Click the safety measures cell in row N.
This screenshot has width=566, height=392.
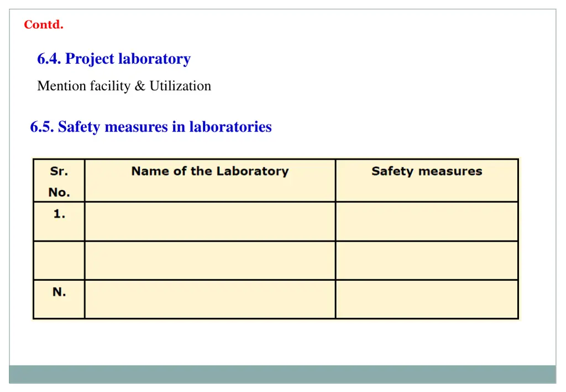(427, 299)
